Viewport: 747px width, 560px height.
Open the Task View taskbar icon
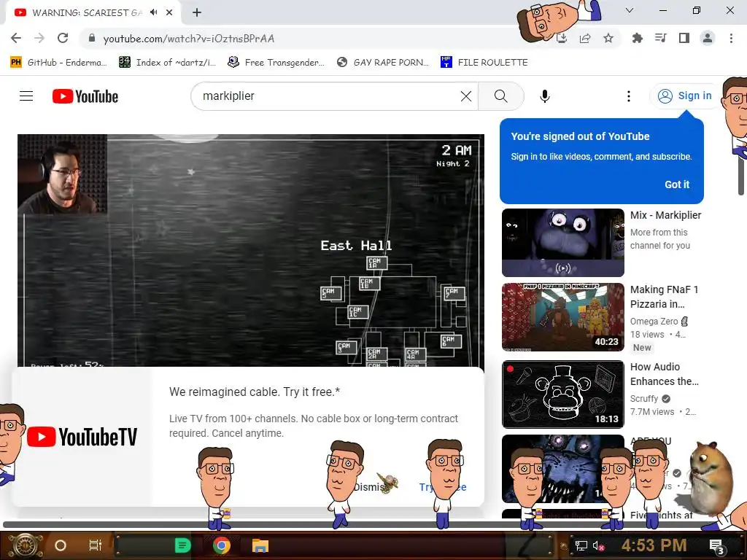coord(96,545)
